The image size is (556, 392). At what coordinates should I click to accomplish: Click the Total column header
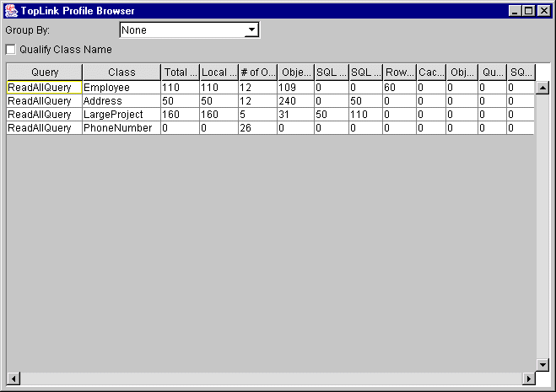tap(181, 72)
